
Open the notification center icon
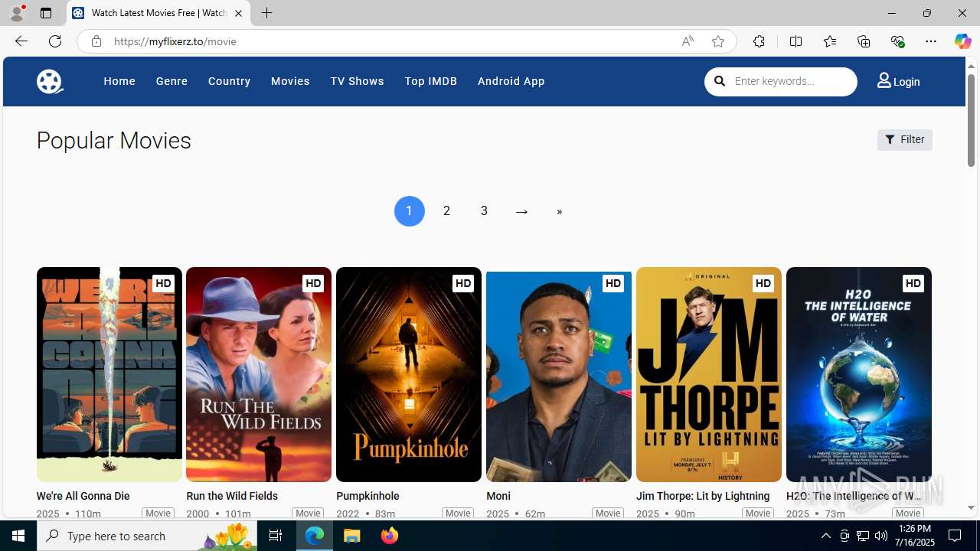(x=955, y=536)
